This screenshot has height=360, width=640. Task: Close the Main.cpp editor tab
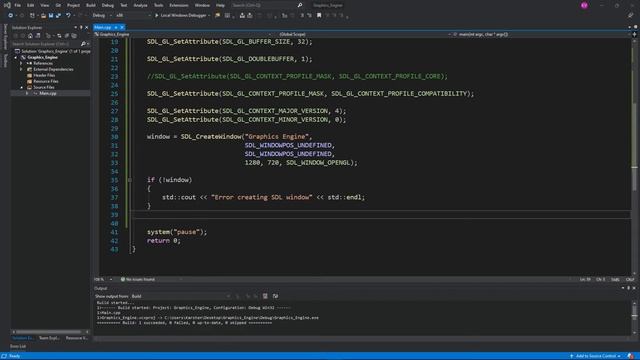(x=122, y=27)
